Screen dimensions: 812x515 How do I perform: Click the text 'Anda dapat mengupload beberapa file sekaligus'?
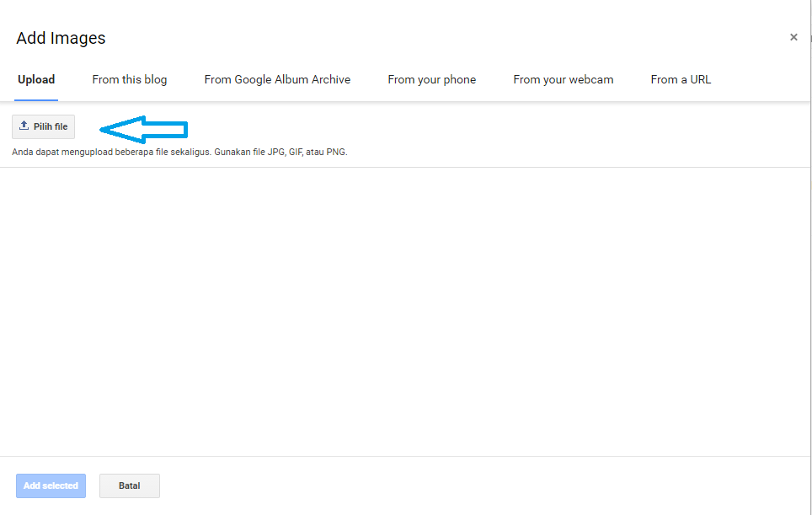pyautogui.click(x=111, y=153)
